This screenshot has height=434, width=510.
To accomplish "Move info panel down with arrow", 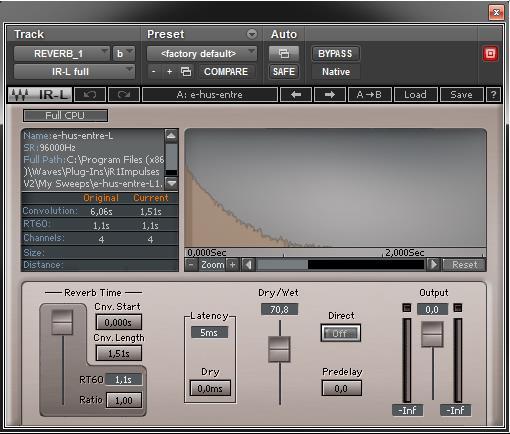I will coord(171,183).
